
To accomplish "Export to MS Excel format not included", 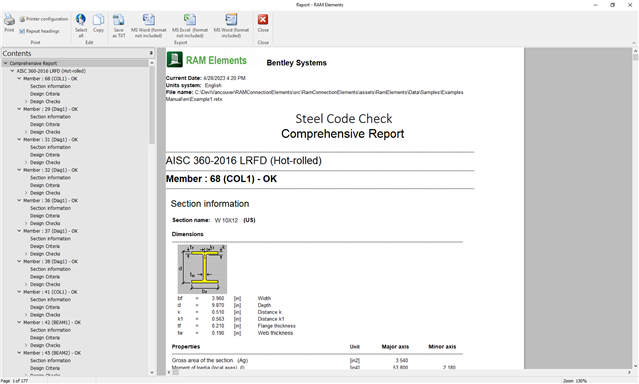I will [190, 25].
